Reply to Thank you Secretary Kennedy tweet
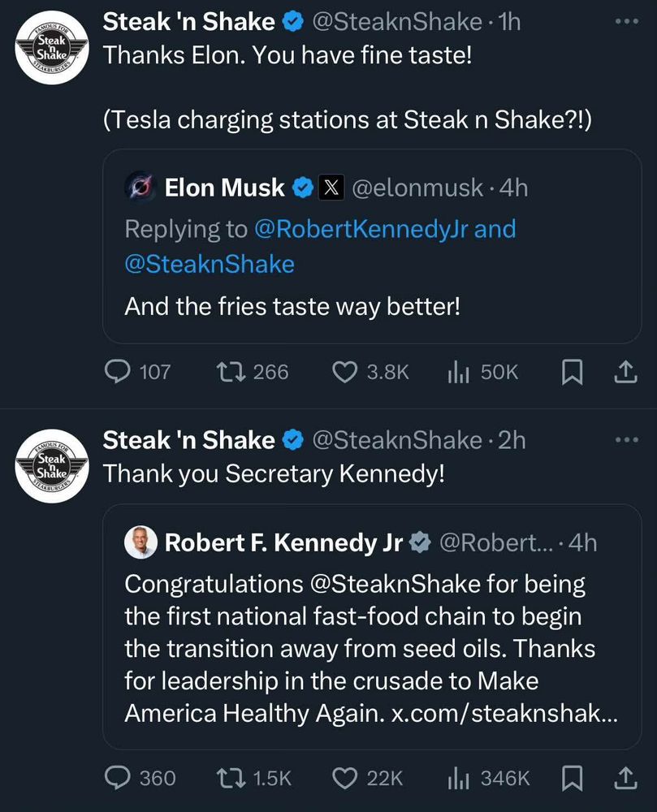 [x=119, y=778]
